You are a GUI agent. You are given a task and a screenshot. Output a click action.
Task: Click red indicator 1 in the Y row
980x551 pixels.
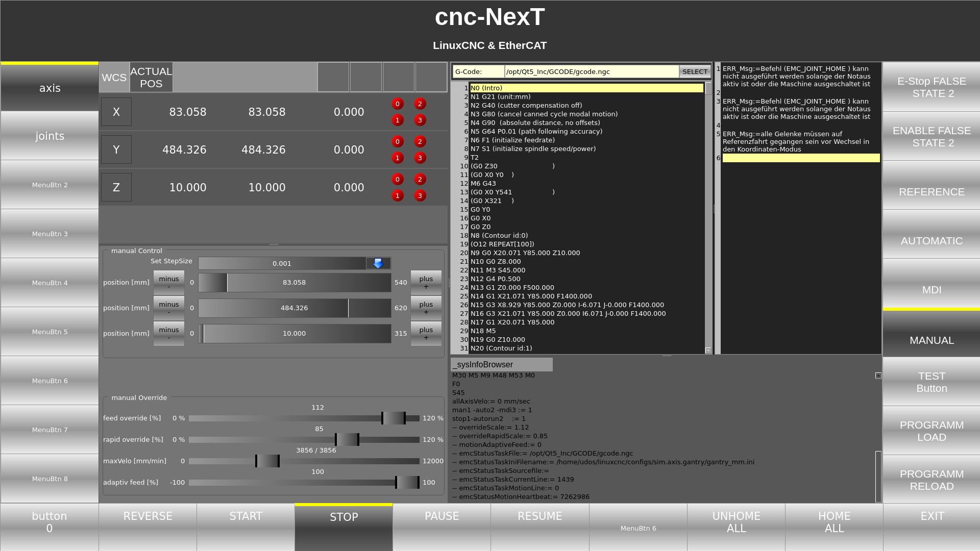[398, 158]
